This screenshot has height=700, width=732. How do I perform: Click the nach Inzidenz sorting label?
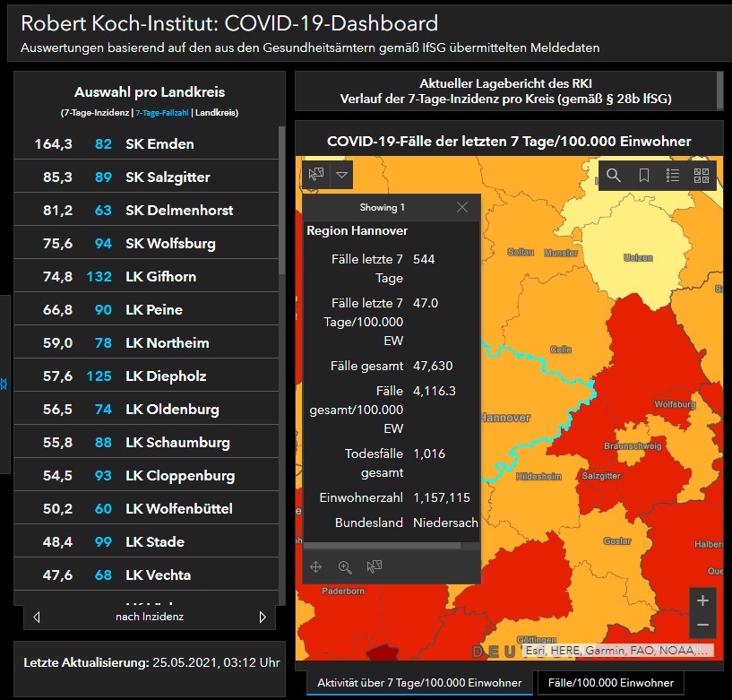pyautogui.click(x=150, y=617)
